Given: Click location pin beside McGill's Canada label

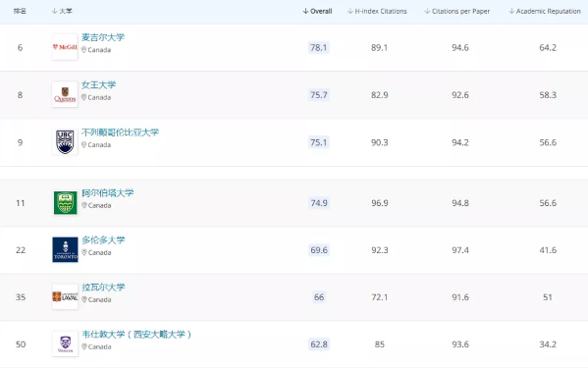Looking at the screenshot, I should point(84,50).
